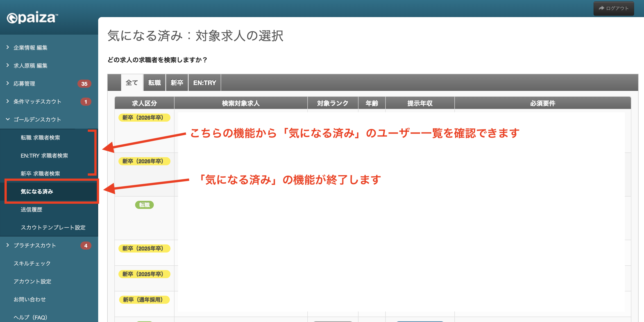Image resolution: width=644 pixels, height=322 pixels.
Task: Open お問い合わせ
Action: [x=29, y=299]
